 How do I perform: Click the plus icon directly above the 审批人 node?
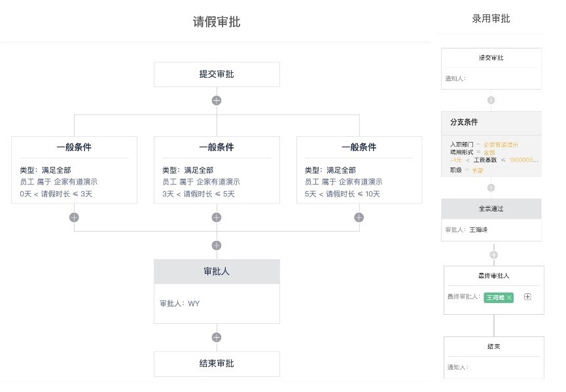(x=217, y=245)
